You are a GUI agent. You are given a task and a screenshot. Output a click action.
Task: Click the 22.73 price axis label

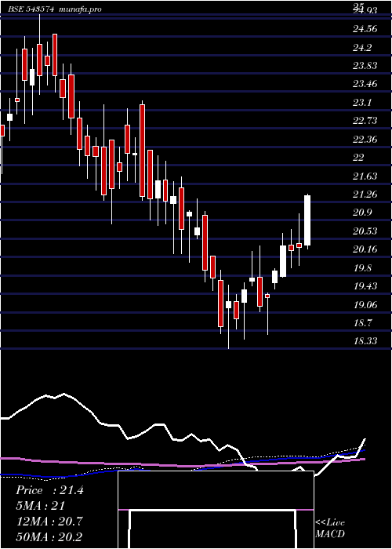(x=365, y=121)
